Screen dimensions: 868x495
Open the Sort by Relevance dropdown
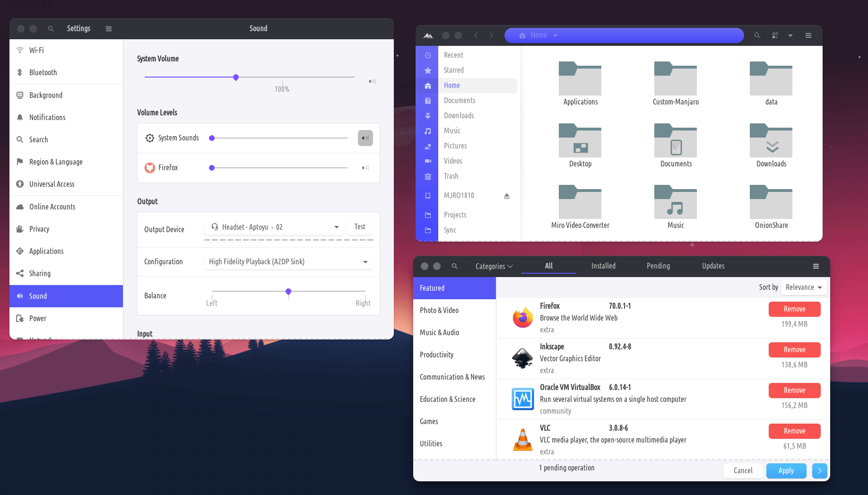pos(803,287)
